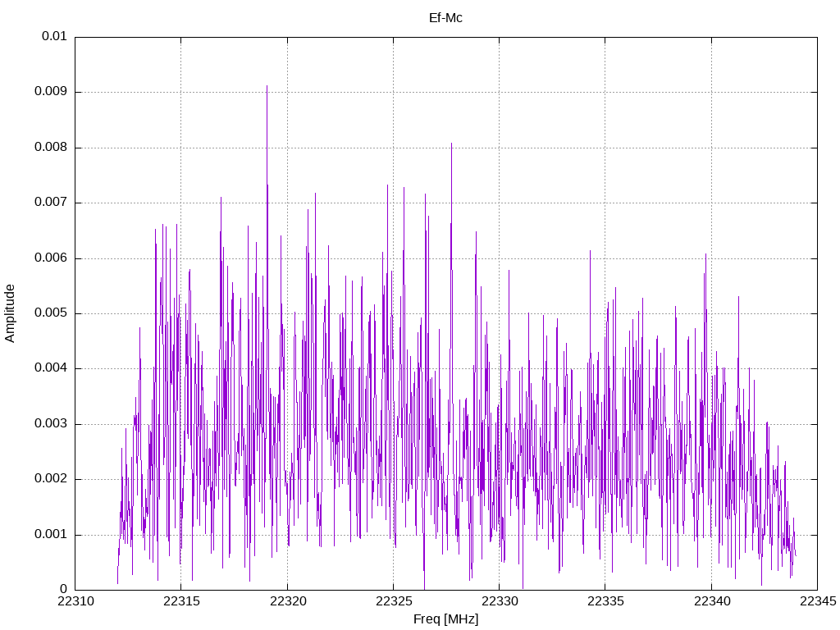Image resolution: width=840 pixels, height=630 pixels.
Task: Click the x-axis tick label 22310
Action: [x=75, y=601]
